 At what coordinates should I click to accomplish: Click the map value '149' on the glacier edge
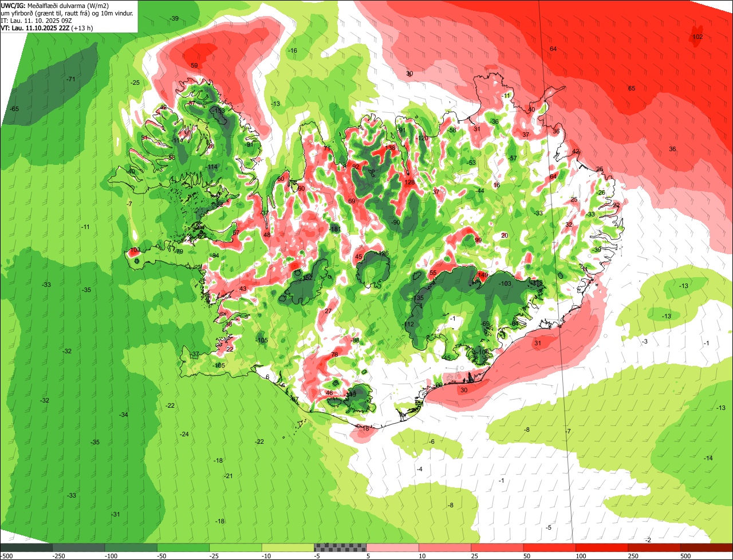483,275
